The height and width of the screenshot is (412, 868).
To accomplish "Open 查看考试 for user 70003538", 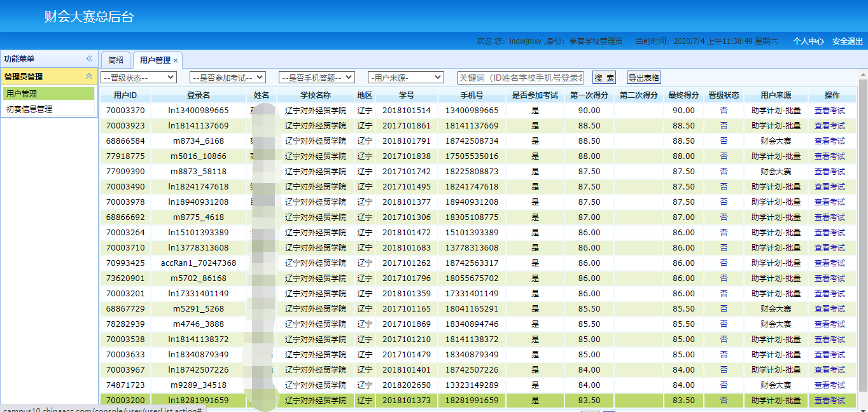I will pos(830,340).
